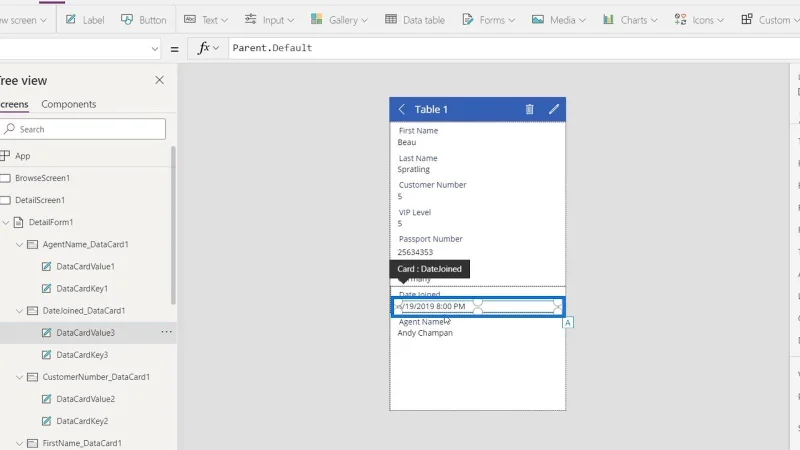The width and height of the screenshot is (800, 450).
Task: Click the formula bar containing Parent.Default
Action: pos(514,48)
